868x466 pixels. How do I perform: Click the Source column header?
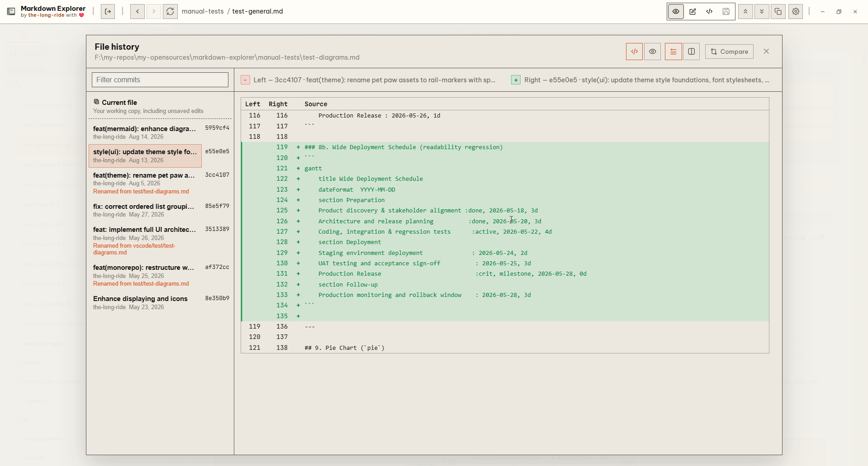[x=316, y=104]
